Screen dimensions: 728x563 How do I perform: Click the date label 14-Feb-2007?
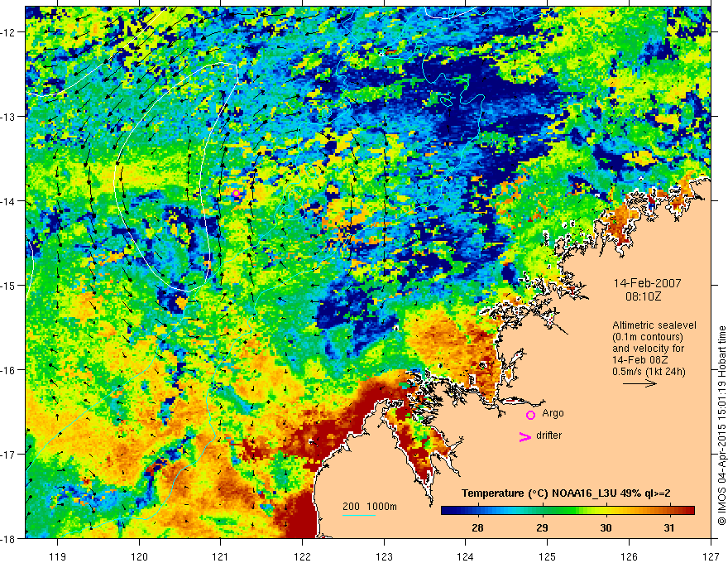647,283
